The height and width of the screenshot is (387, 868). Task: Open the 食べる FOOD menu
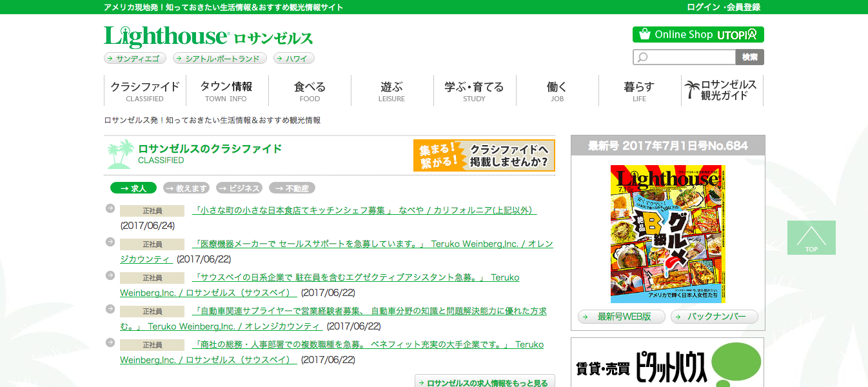tap(310, 91)
